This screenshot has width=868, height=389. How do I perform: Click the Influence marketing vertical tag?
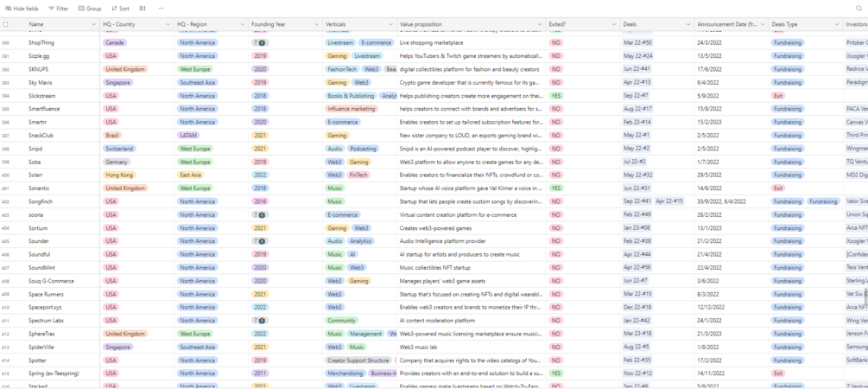(352, 109)
